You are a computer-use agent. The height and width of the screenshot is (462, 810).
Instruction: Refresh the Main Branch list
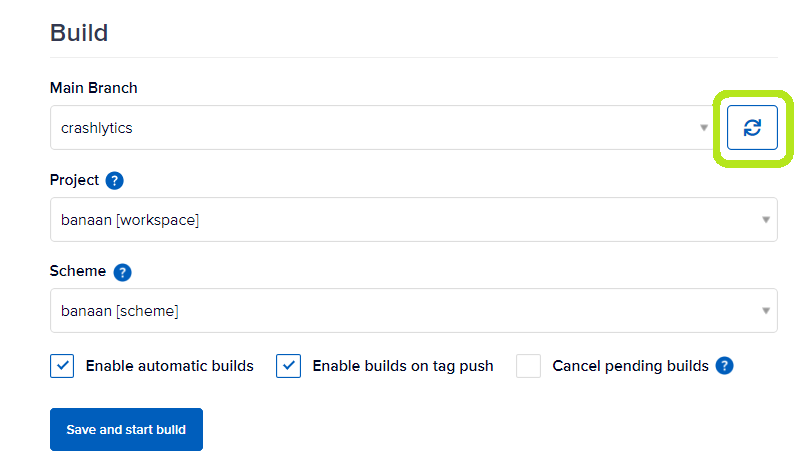(752, 128)
